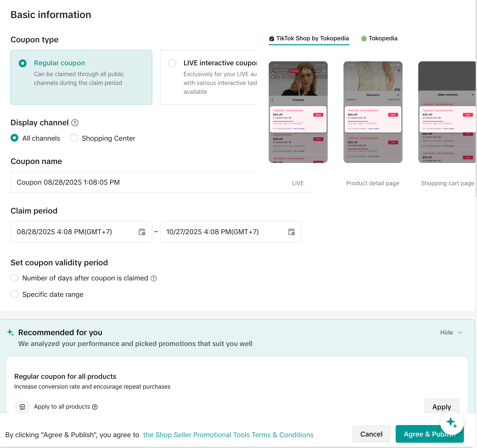Screen dimensions: 477x448
Task: Click the Cancel button
Action: tap(371, 434)
